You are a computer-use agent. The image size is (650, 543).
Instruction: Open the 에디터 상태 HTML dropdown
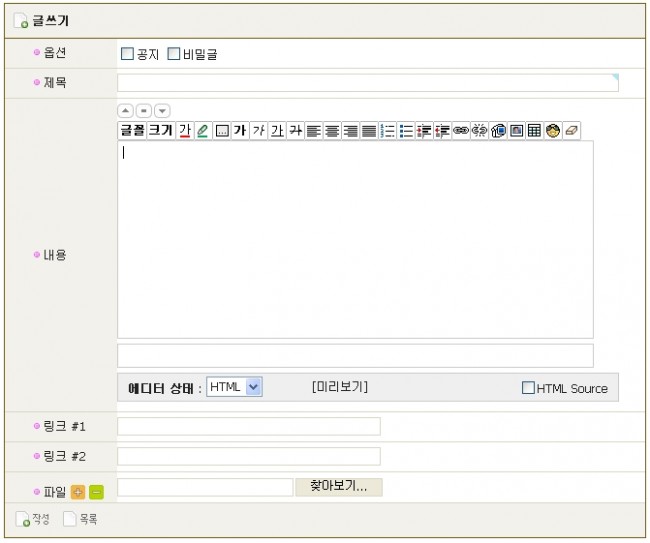(234, 387)
